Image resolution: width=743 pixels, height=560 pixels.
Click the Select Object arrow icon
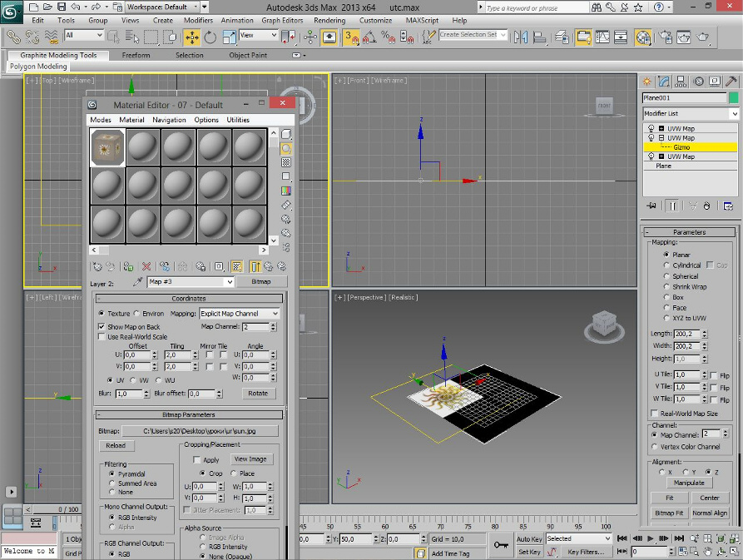(113, 37)
